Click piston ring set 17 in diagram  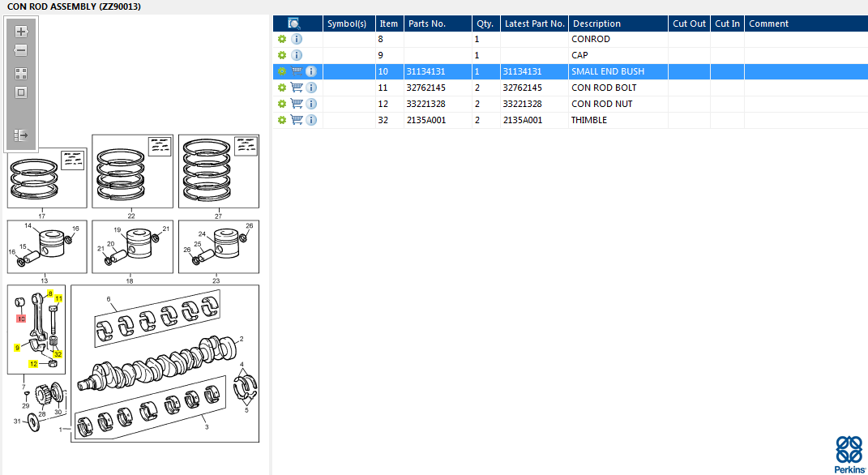point(47,178)
